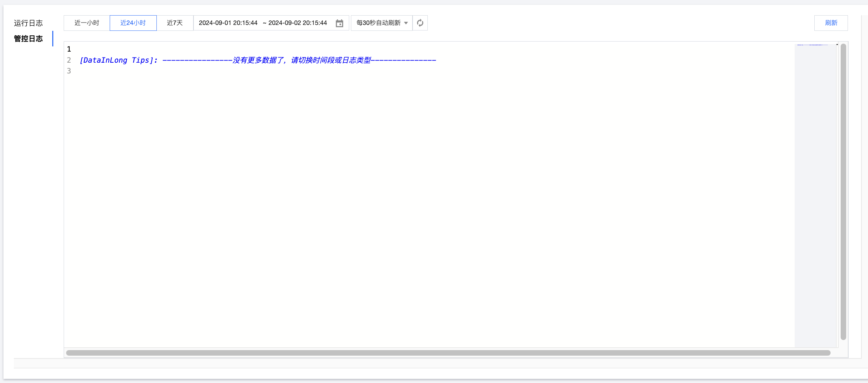Image resolution: width=868 pixels, height=383 pixels.
Task: Click line number 1 in gutter
Action: (x=69, y=49)
